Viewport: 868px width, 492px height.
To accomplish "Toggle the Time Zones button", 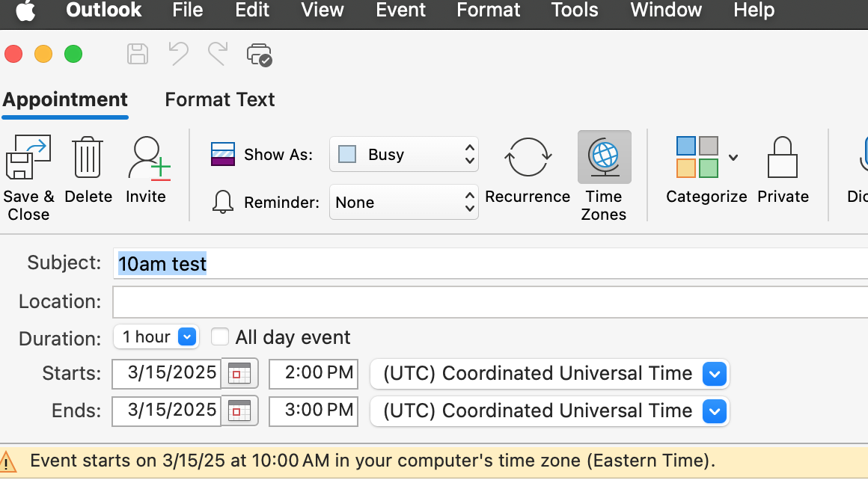I will (x=604, y=157).
